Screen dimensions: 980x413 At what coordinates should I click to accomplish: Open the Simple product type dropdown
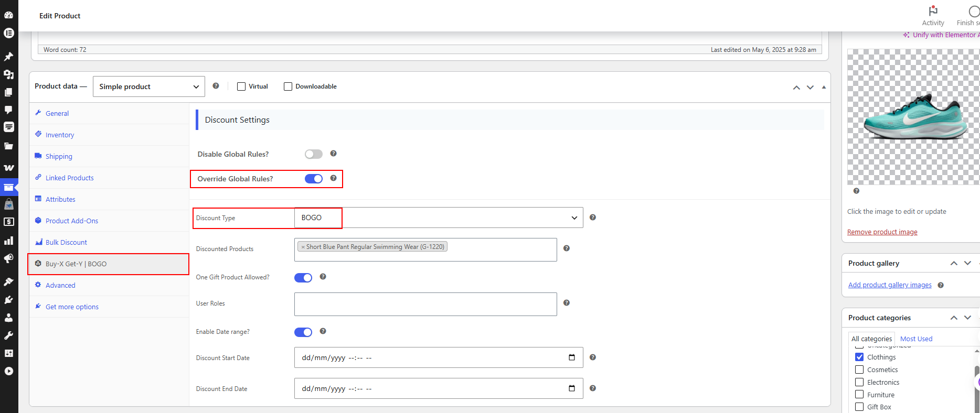[149, 86]
